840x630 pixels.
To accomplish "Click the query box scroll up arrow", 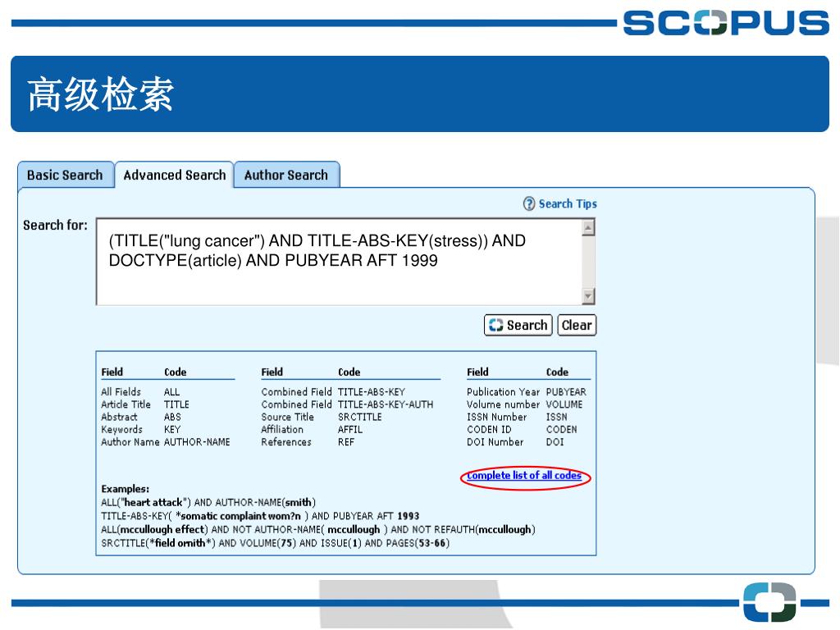I will coord(588,228).
